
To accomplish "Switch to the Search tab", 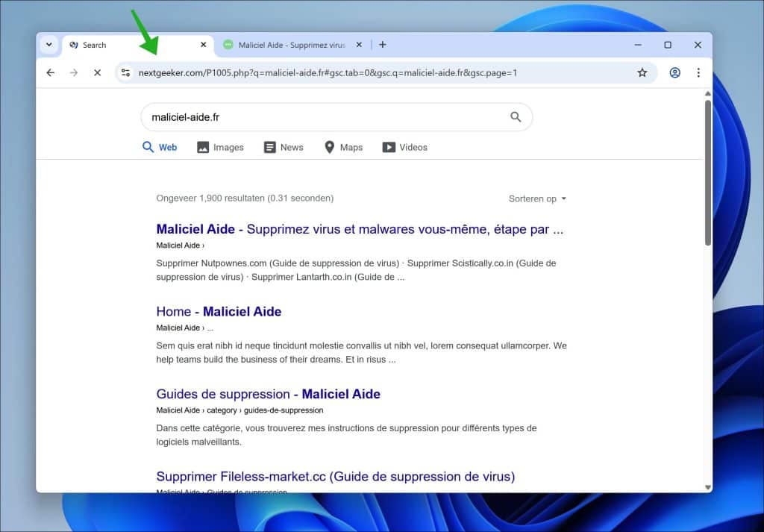I will 138,46.
